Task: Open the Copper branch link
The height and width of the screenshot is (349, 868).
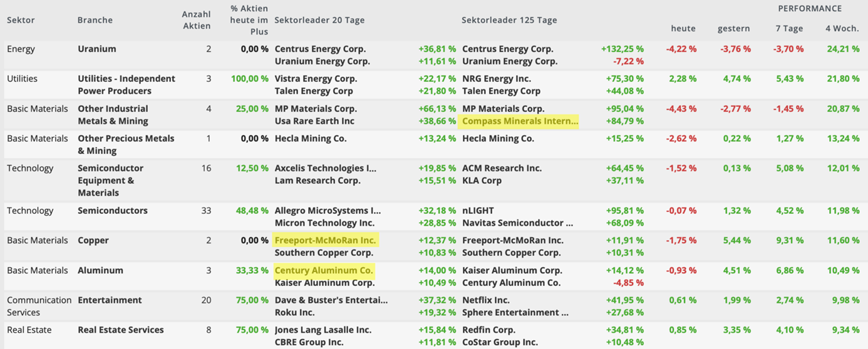Action: (x=93, y=241)
